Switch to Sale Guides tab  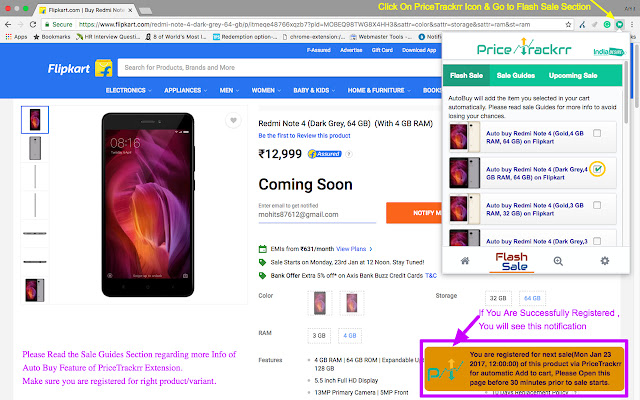[x=516, y=75]
